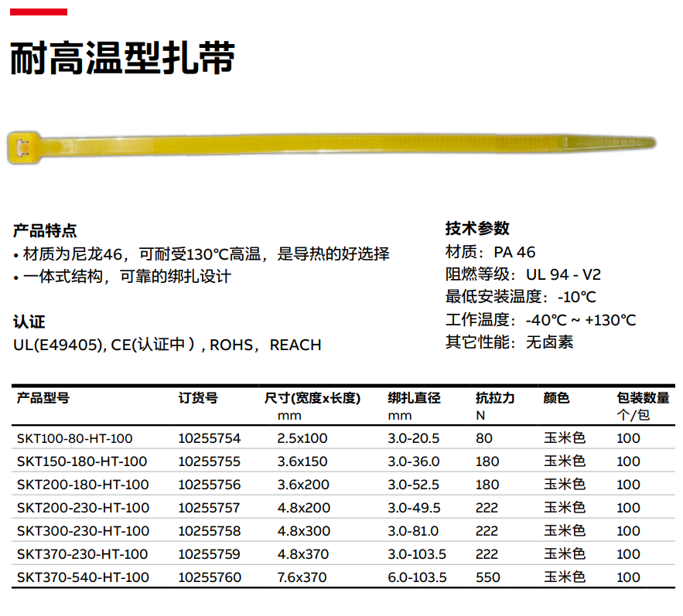Image resolution: width=683 pixels, height=616 pixels.
Task: Select the 耐高温型扎带 page title
Action: tap(122, 58)
